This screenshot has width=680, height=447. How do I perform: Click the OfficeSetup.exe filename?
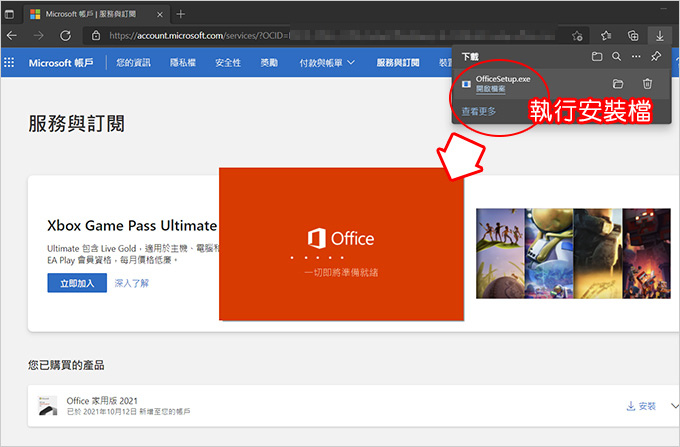[503, 79]
